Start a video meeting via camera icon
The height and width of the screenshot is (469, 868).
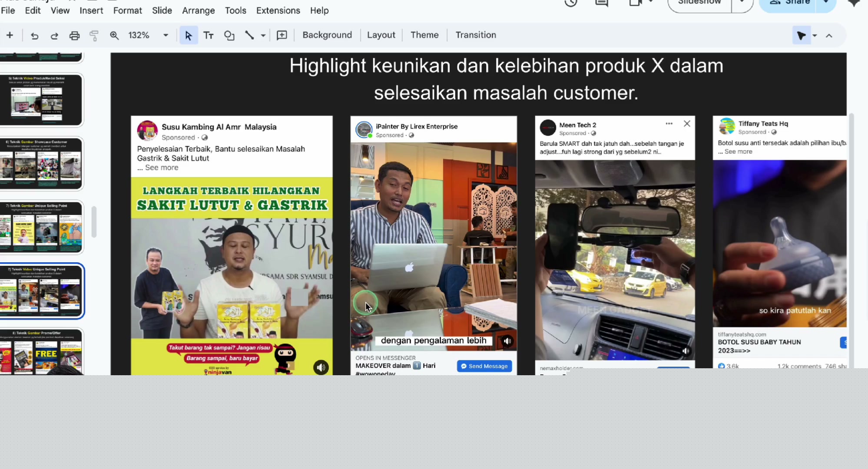(x=636, y=3)
